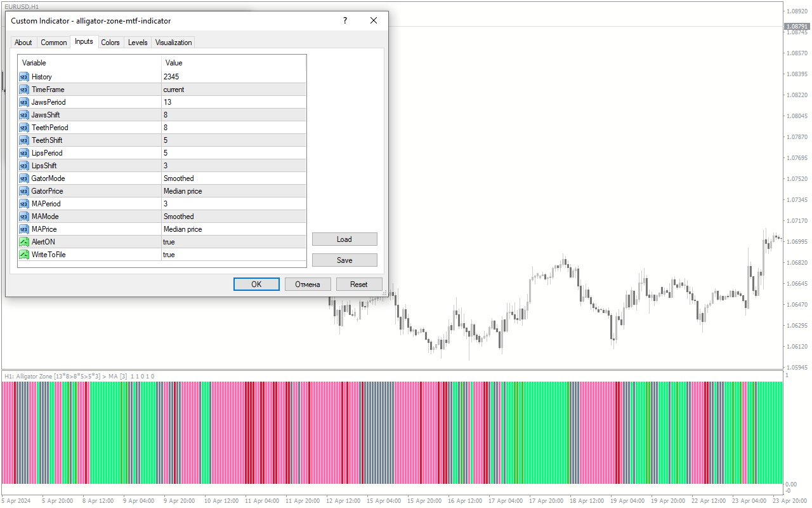
Task: Click the icon beside the JawsPeriod variable
Action: tap(24, 102)
